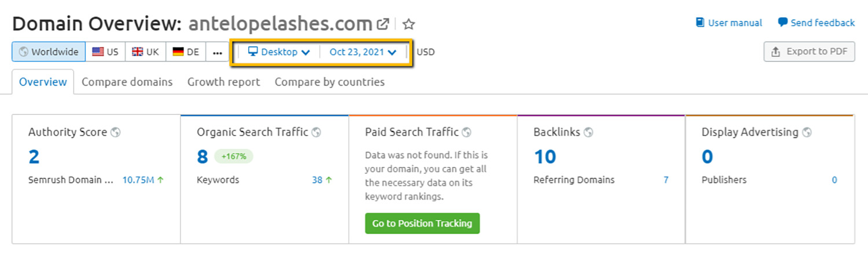Click Go to Position Tracking button
This screenshot has height=255, width=868.
(x=422, y=223)
